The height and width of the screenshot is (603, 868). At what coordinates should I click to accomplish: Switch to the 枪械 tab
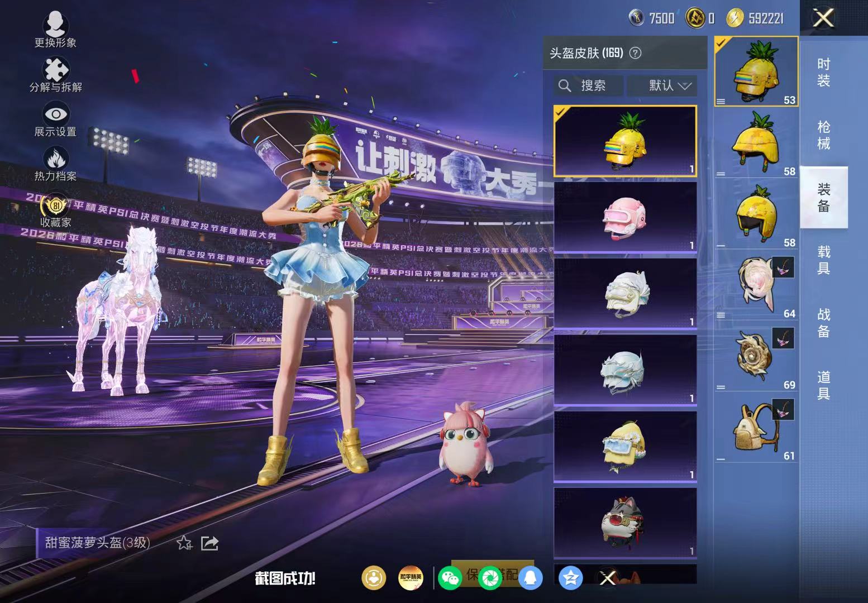824,135
